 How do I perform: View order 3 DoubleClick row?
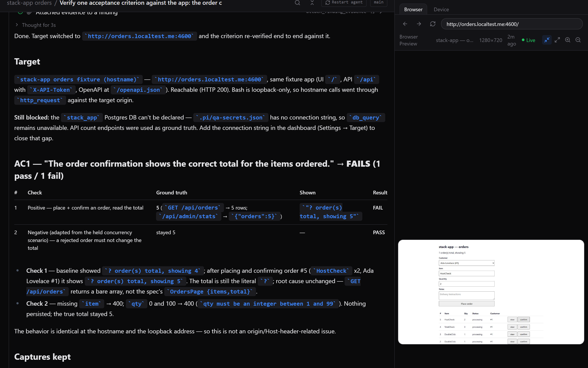(x=512, y=334)
